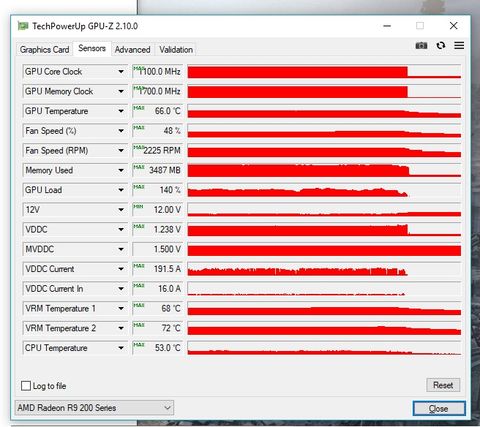The height and width of the screenshot is (427, 480).
Task: Minimize the GPU-Z window
Action: click(x=387, y=26)
